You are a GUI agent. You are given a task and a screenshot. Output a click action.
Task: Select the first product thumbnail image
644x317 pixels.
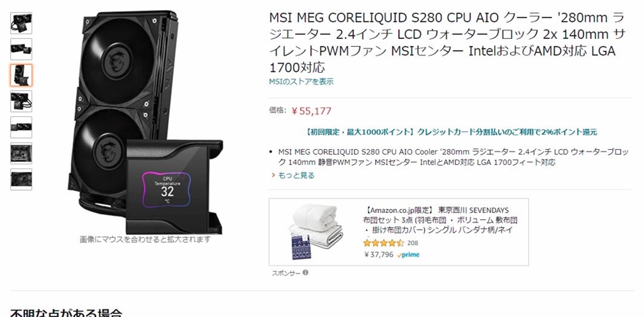coord(21,23)
